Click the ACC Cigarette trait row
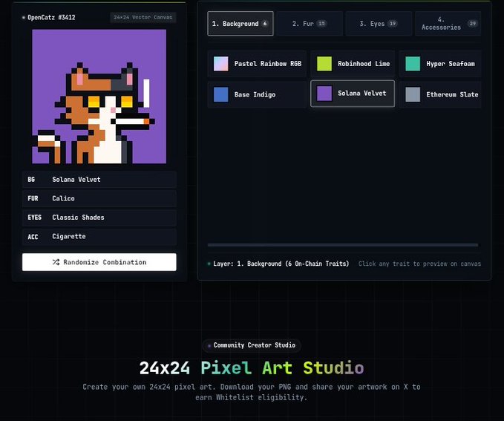Screen dimensions: 504x421 coord(99,237)
